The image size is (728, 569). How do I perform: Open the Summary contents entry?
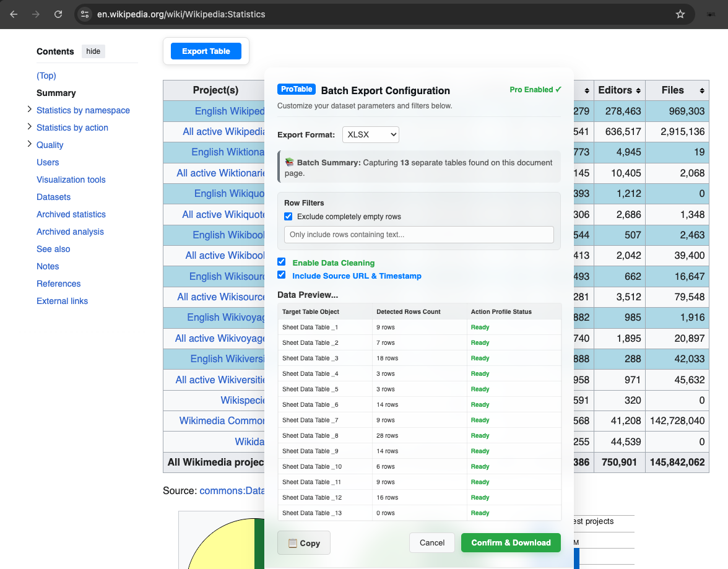point(56,93)
